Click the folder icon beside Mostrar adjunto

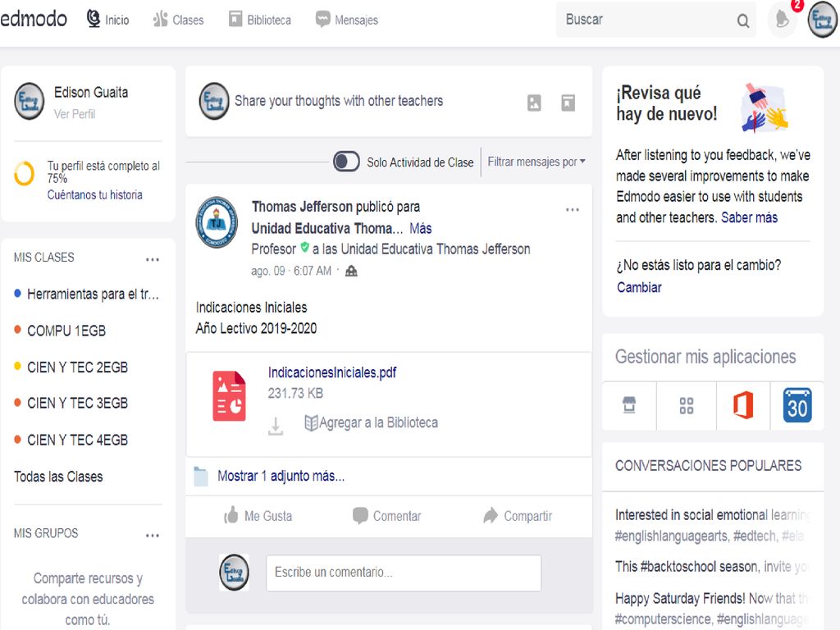(x=201, y=477)
